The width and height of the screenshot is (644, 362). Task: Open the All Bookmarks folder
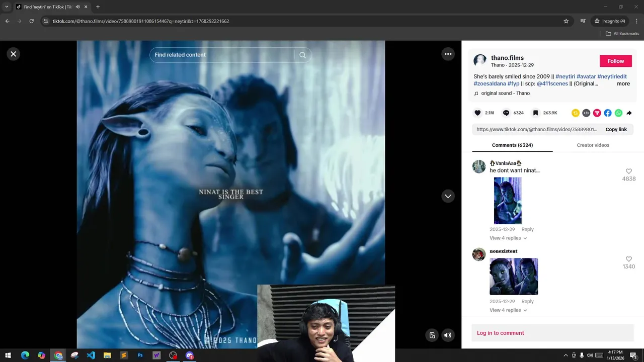click(622, 34)
